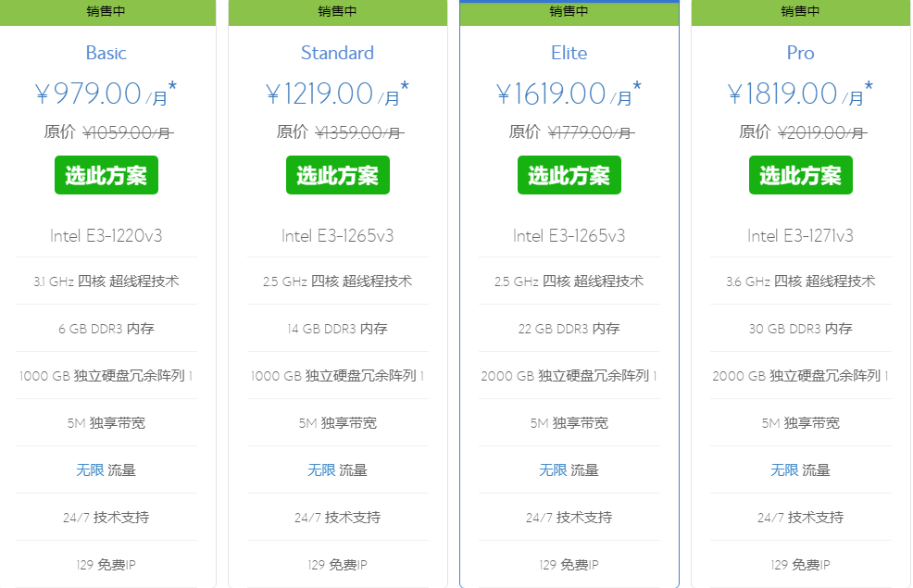Click the 129 免费IP row under Pro

800,564
